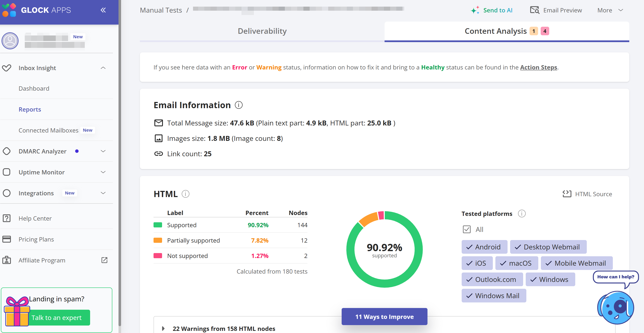Click the DMARC Analyzer diamond icon
The image size is (644, 333).
6,151
